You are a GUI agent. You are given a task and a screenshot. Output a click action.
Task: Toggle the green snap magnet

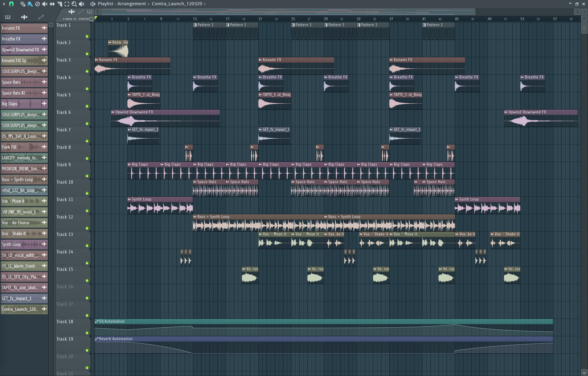(11, 4)
